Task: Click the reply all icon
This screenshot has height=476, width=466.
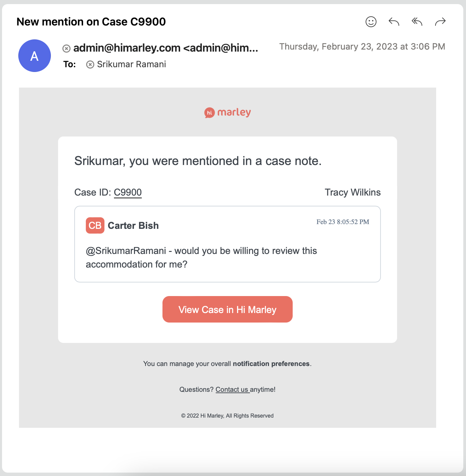Action: click(417, 22)
